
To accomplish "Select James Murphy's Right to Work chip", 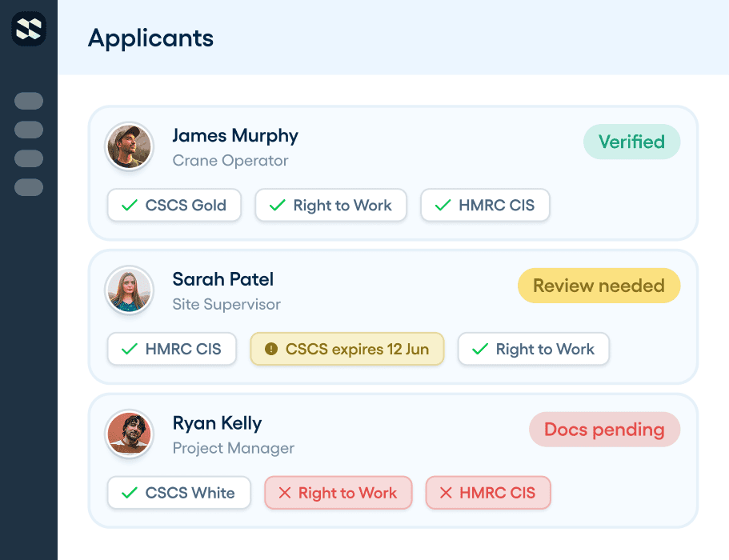I will pos(330,205).
